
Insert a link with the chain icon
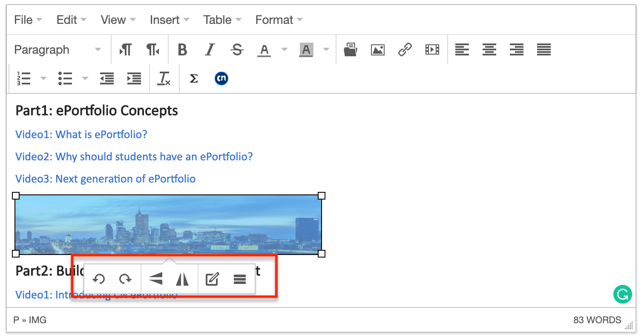point(405,50)
